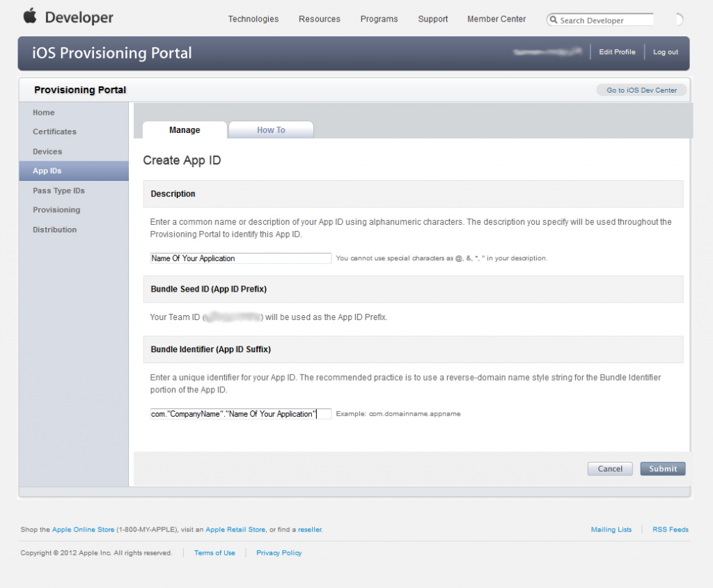This screenshot has width=713, height=588.
Task: Open Pass Type IDs in the sidebar
Action: pyautogui.click(x=58, y=191)
